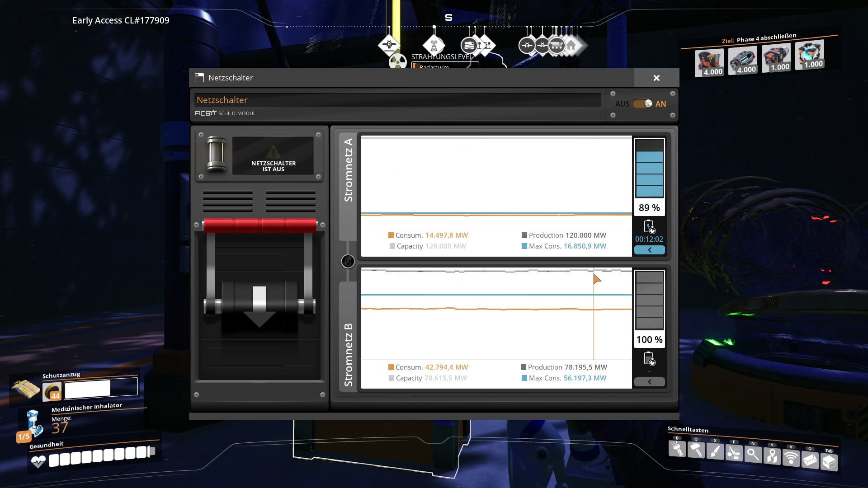Toggle the AUS/AN power switch
Screen dimensions: 868x488
click(642, 104)
